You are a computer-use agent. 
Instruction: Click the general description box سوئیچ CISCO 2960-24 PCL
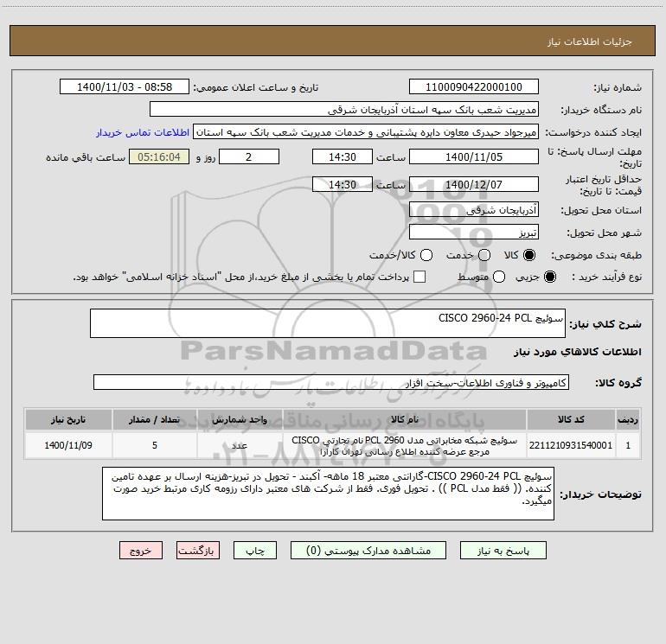click(328, 323)
